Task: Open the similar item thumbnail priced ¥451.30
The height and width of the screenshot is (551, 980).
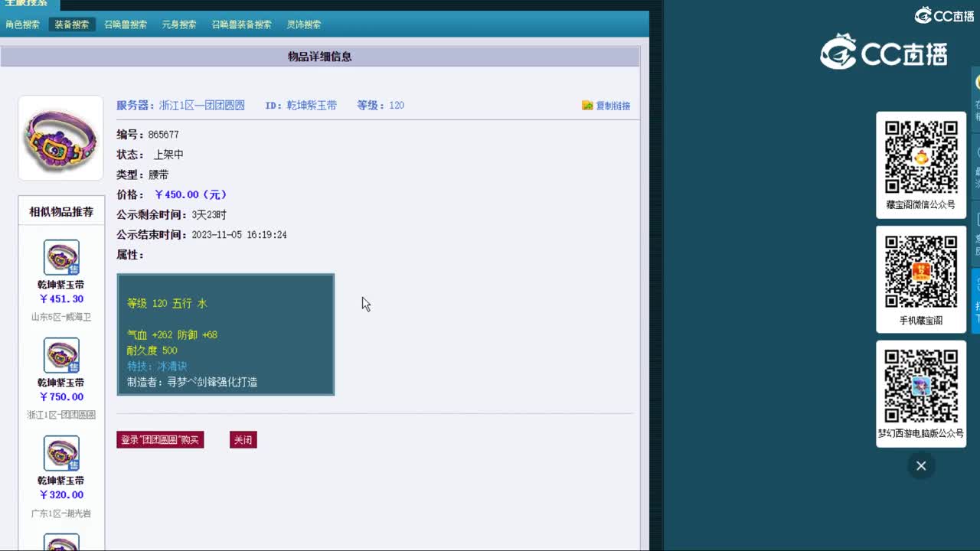Action: coord(61,258)
